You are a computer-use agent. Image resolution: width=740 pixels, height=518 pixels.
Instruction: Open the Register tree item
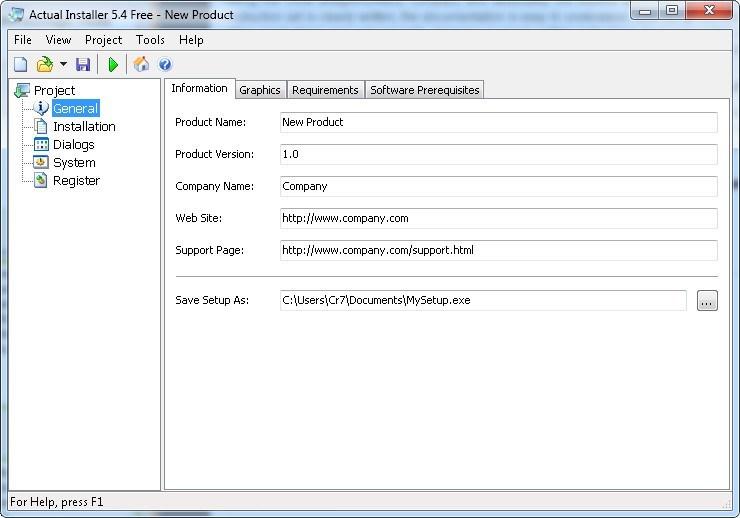click(76, 180)
